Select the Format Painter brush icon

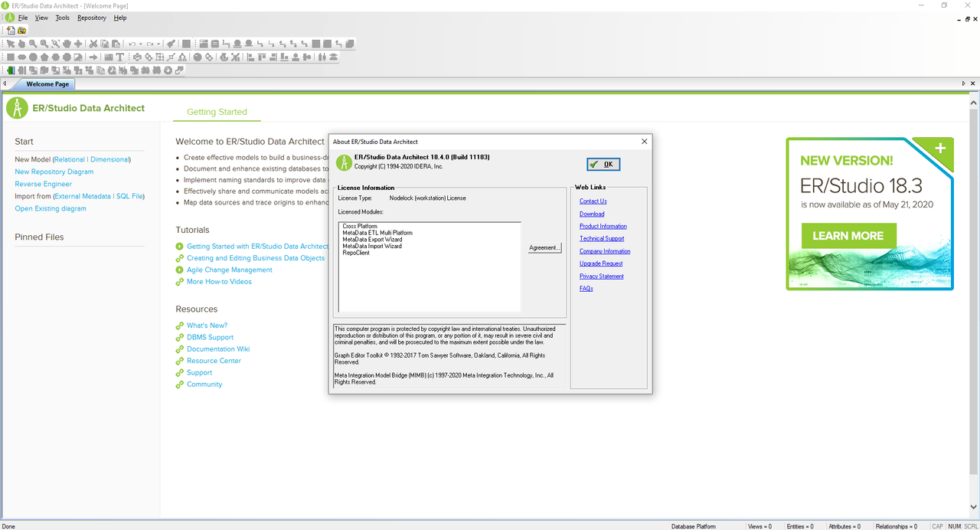click(x=171, y=44)
